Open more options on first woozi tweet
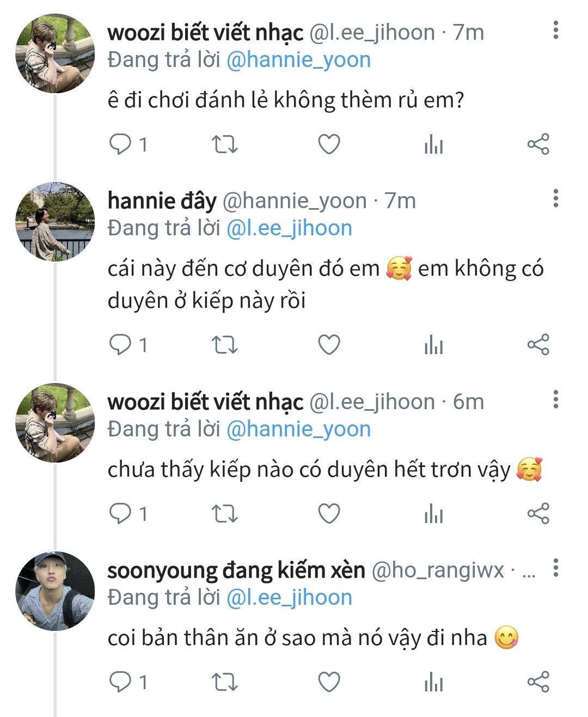This screenshot has height=717, width=588. (x=555, y=31)
